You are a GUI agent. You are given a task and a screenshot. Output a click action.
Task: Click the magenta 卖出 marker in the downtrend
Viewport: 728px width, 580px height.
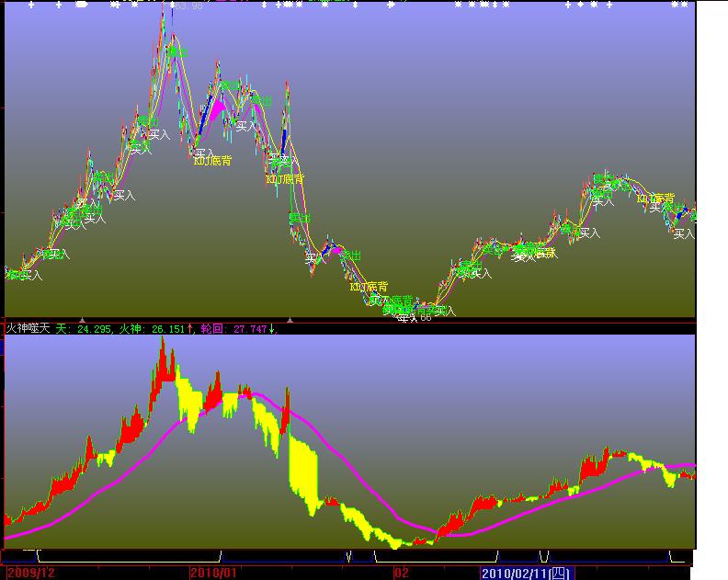(336, 250)
